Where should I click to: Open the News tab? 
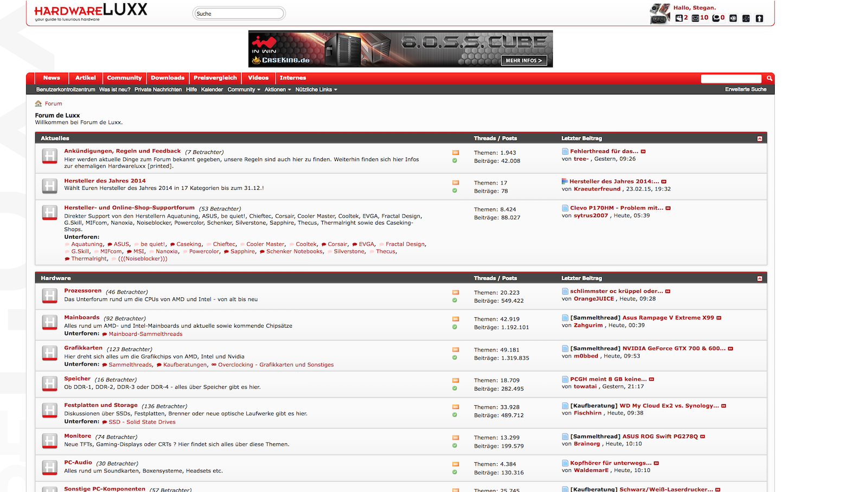52,78
